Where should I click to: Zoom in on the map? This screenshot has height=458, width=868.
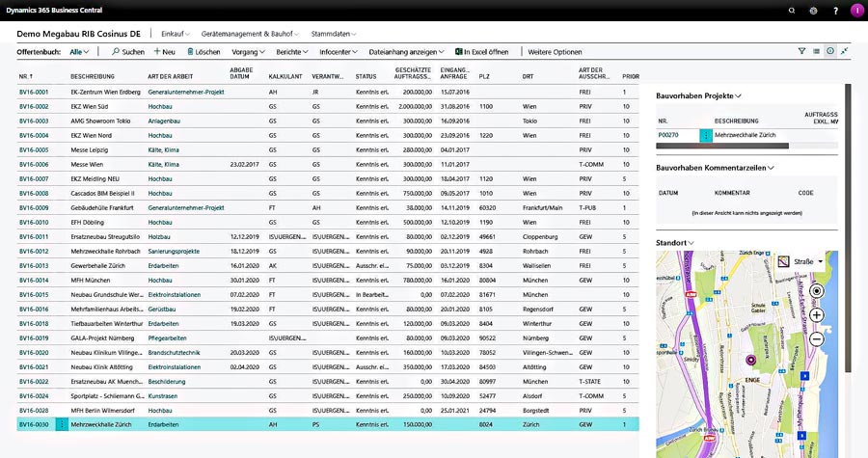point(817,315)
